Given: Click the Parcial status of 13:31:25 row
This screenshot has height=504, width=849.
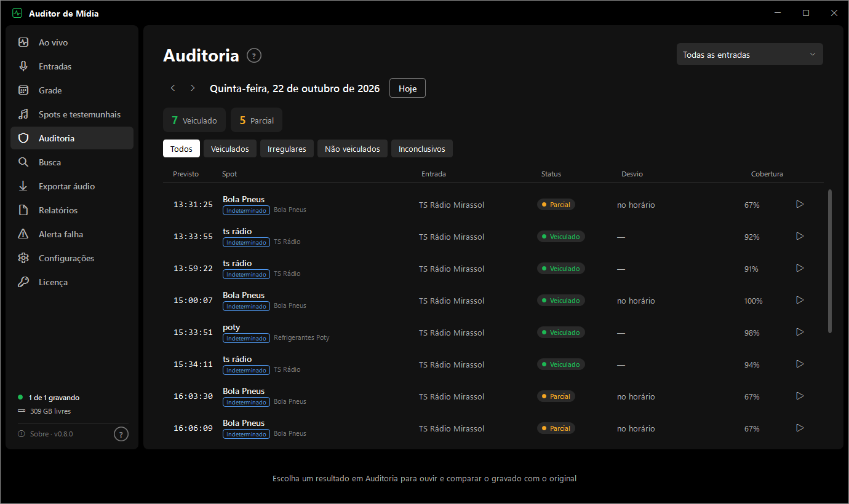Looking at the screenshot, I should (556, 205).
